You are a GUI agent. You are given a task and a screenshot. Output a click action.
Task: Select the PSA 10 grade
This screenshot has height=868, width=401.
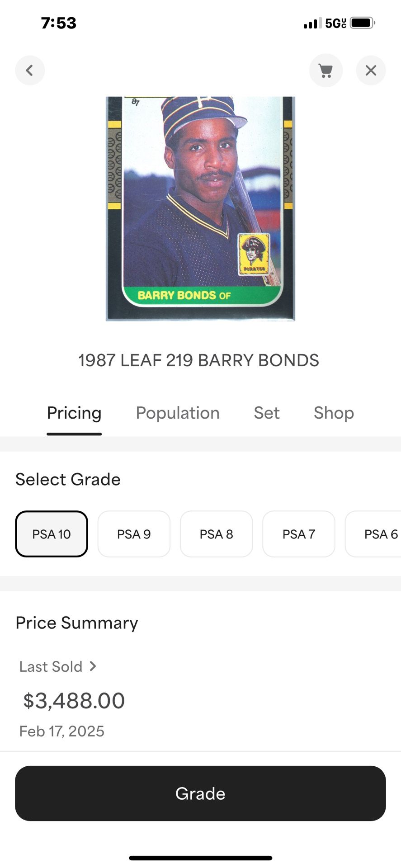click(x=52, y=534)
